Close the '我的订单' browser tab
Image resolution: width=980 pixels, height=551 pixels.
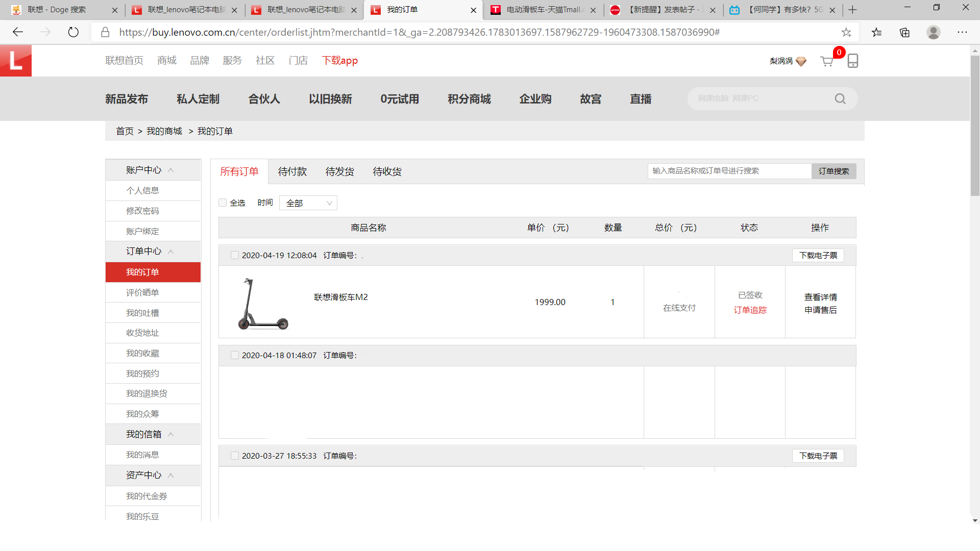pyautogui.click(x=473, y=10)
